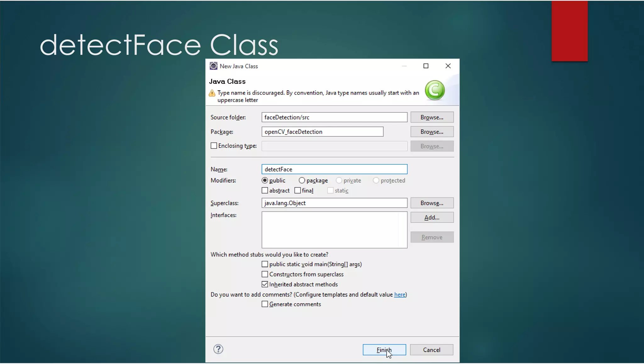Click the warning triangle icon
Image resolution: width=644 pixels, height=364 pixels.
point(212,93)
